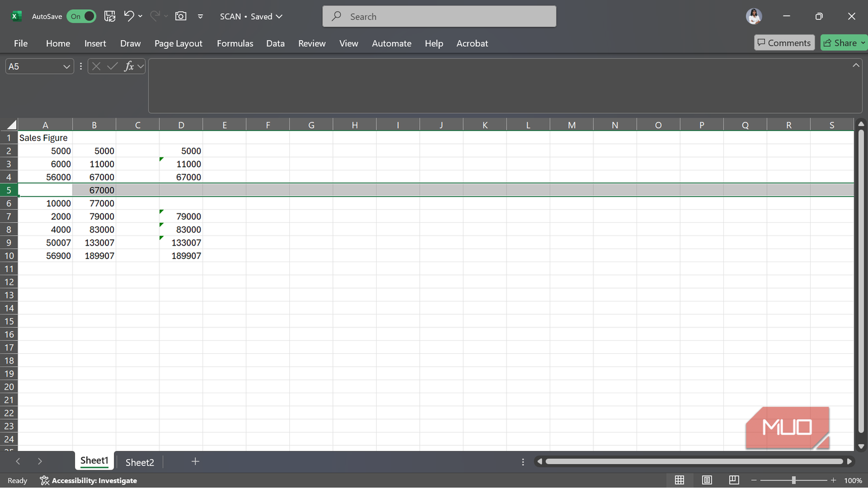Go to the Data tab
868x488 pixels.
pyautogui.click(x=275, y=43)
